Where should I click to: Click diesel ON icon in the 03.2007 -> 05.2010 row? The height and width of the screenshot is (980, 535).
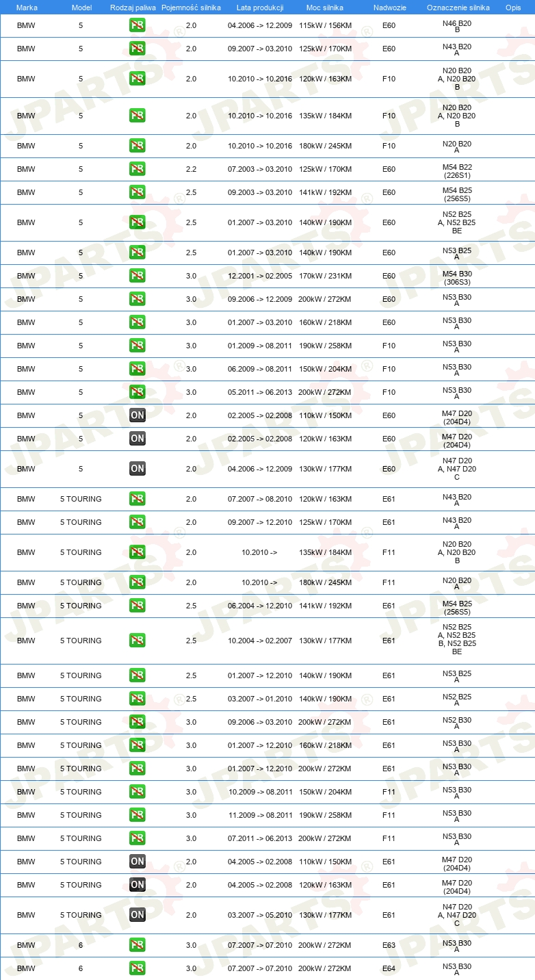pos(138,915)
